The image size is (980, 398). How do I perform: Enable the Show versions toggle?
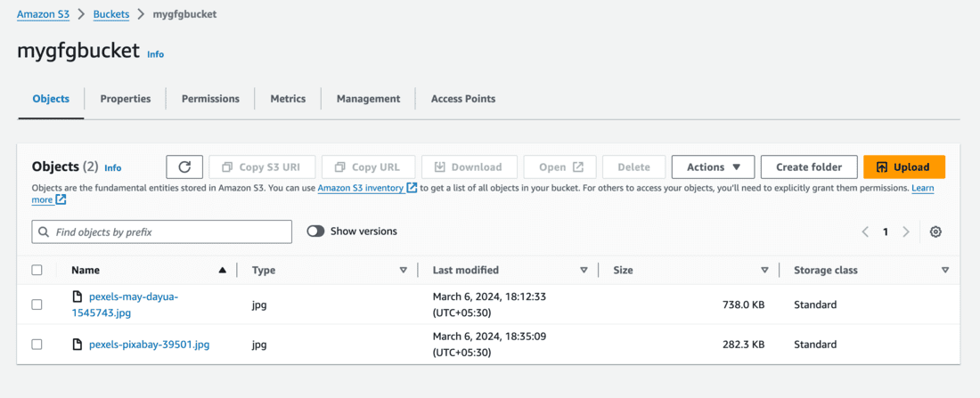315,231
